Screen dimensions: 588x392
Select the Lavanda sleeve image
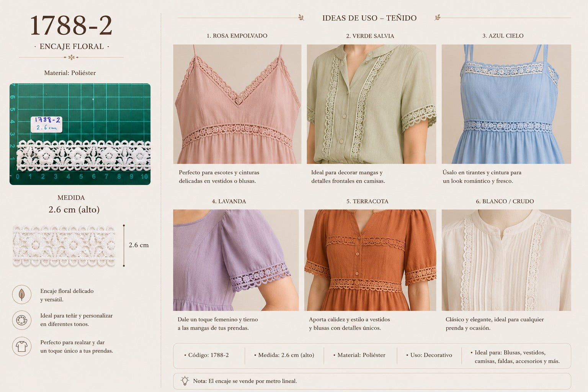[x=236, y=260]
